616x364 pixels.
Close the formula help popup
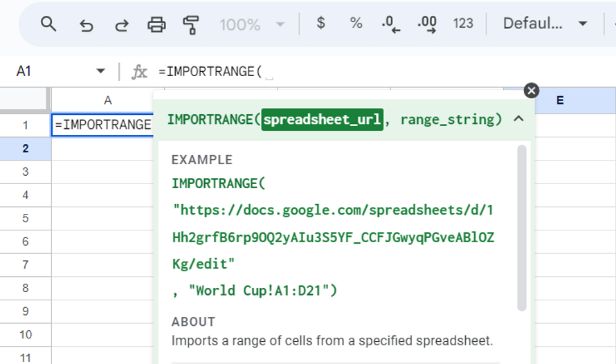(x=531, y=91)
